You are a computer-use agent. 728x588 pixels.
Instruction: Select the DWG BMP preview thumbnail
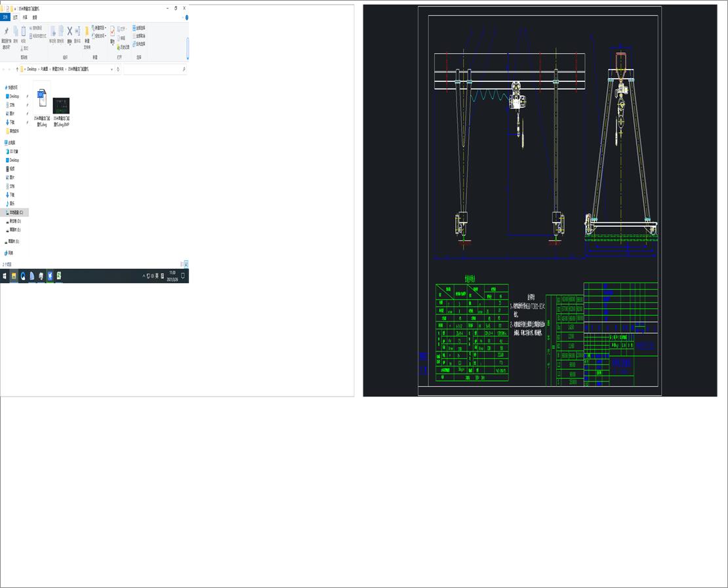click(61, 106)
